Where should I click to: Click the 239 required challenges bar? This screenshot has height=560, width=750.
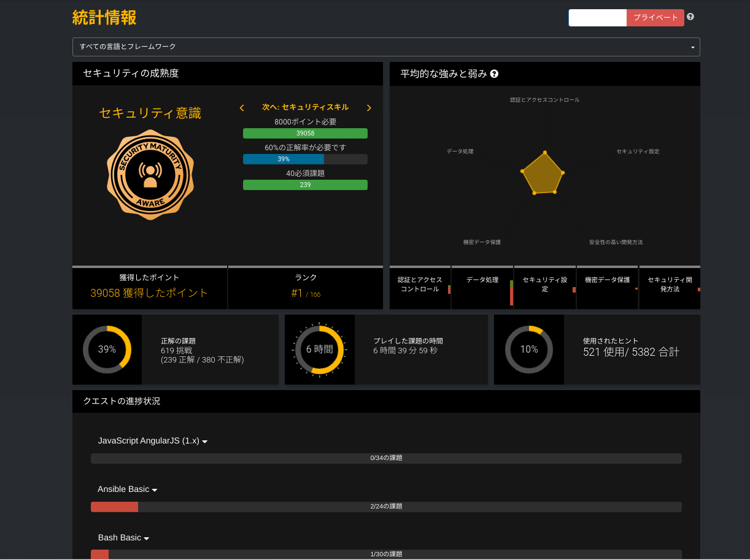tap(305, 185)
